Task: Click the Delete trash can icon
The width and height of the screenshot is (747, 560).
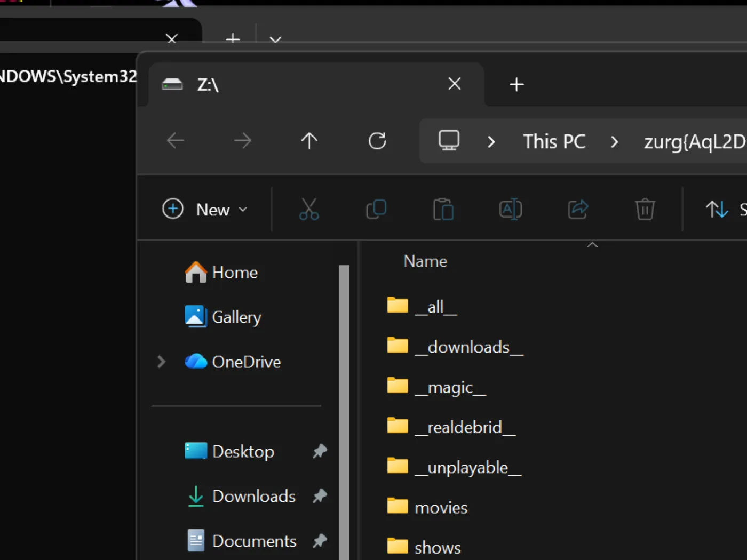Action: click(645, 209)
